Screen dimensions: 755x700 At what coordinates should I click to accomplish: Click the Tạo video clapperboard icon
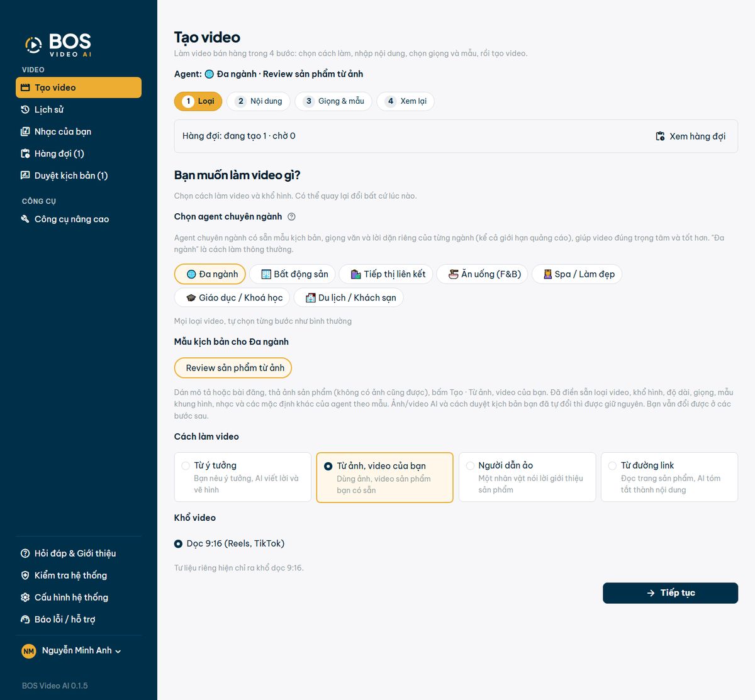click(25, 88)
